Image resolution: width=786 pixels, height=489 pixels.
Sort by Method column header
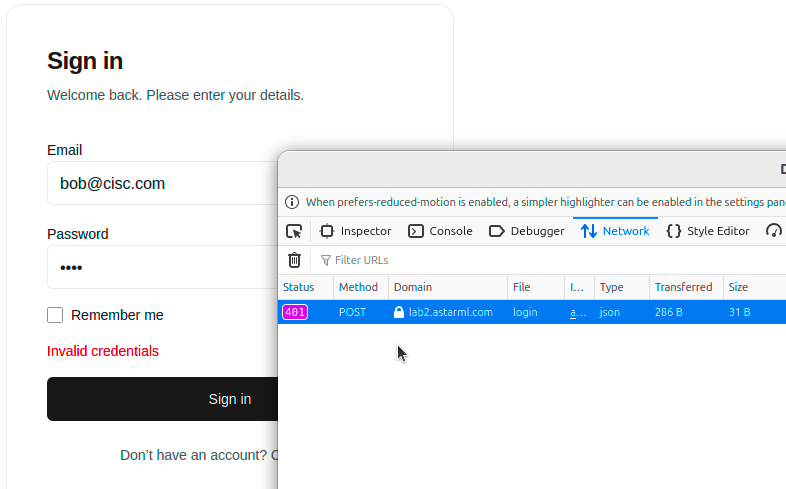coord(361,287)
